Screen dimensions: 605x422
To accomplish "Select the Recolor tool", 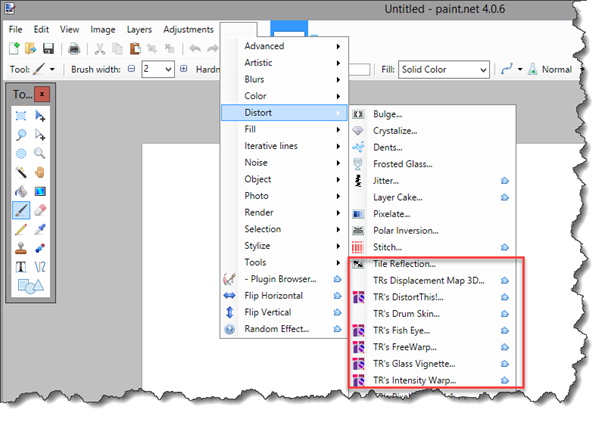I will click(x=40, y=248).
